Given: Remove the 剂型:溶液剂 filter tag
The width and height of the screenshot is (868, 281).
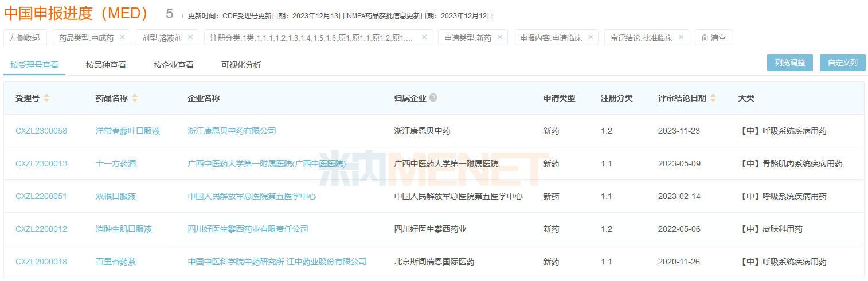Looking at the screenshot, I should [190, 37].
